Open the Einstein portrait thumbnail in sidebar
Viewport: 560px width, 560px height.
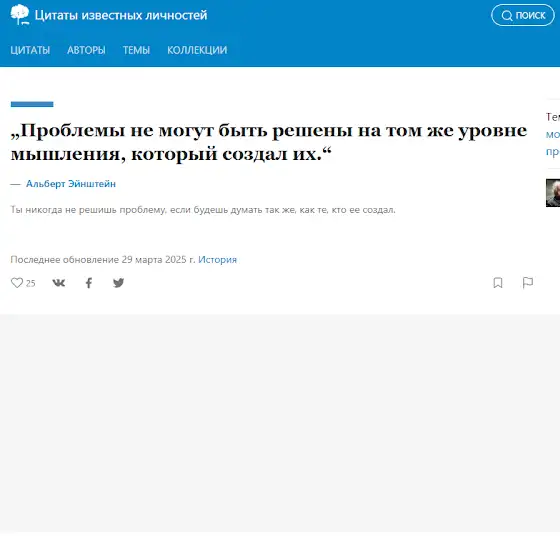pyautogui.click(x=553, y=193)
